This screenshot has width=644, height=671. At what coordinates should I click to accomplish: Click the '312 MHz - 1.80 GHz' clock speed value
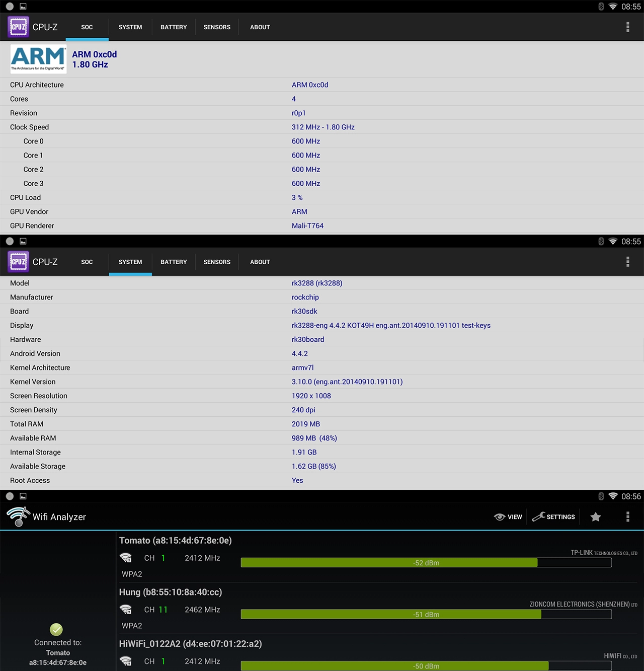click(323, 127)
